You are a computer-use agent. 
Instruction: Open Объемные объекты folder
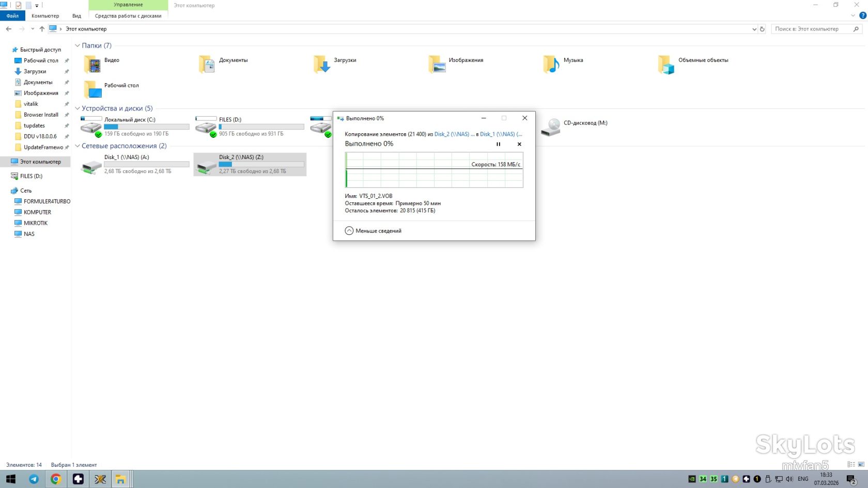click(693, 65)
